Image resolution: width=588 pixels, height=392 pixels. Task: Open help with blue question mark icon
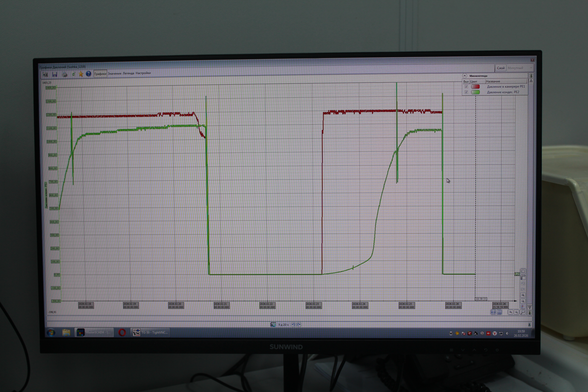tap(88, 74)
